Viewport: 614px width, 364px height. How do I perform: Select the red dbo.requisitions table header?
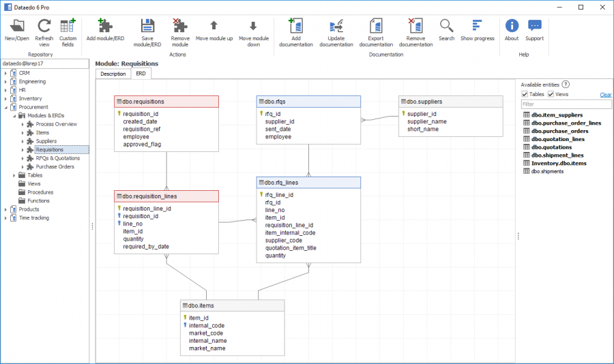click(166, 102)
